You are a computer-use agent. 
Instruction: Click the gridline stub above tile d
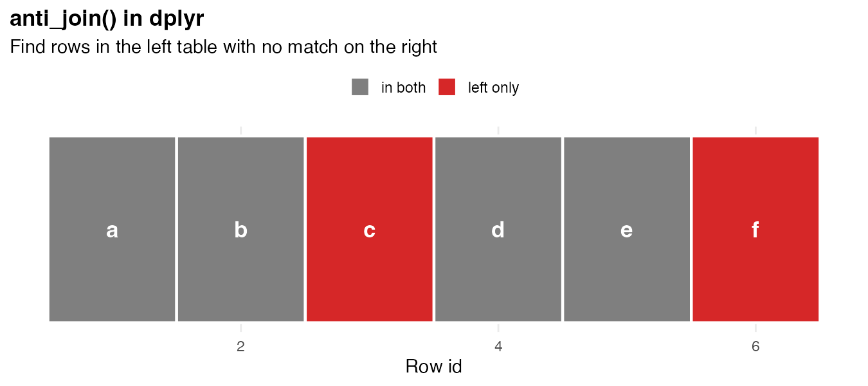click(498, 131)
